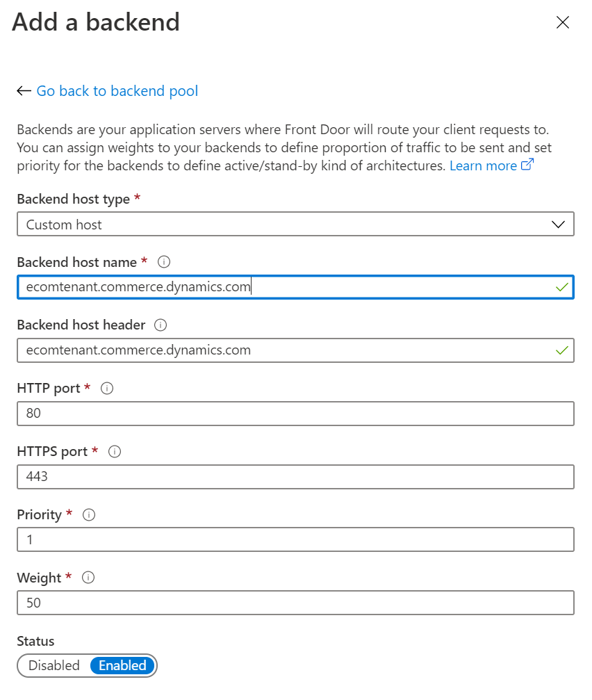592x700 pixels.
Task: Click the Weight field showing 50
Action: 295,603
